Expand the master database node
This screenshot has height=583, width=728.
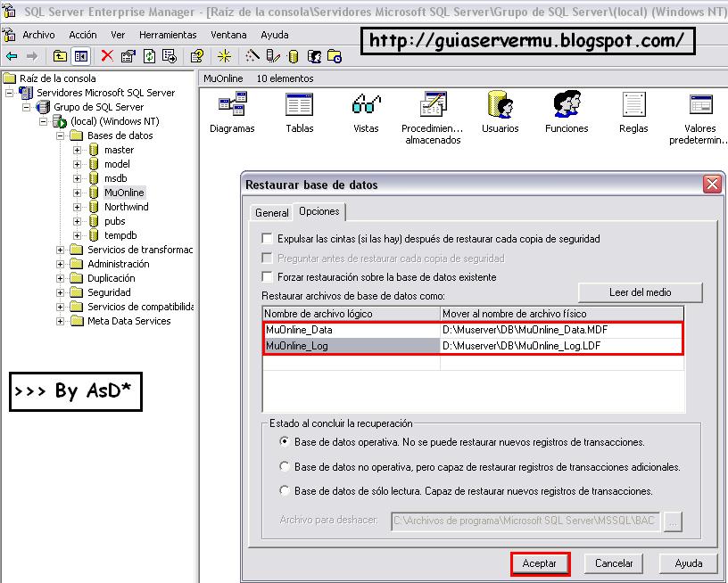(x=77, y=151)
